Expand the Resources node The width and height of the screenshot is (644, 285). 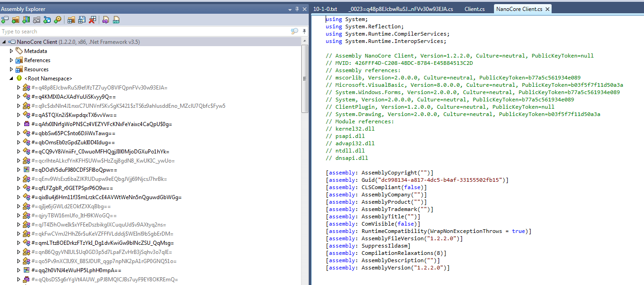[x=12, y=69]
